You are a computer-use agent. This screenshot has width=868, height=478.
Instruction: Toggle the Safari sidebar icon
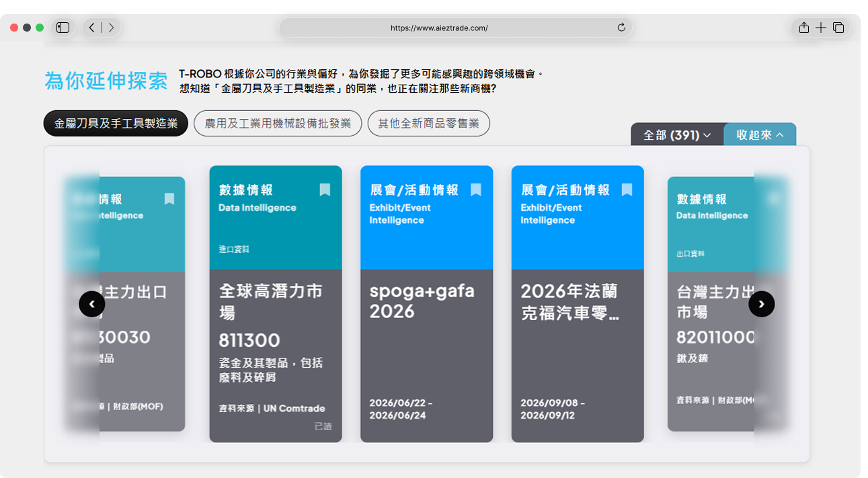pyautogui.click(x=63, y=28)
